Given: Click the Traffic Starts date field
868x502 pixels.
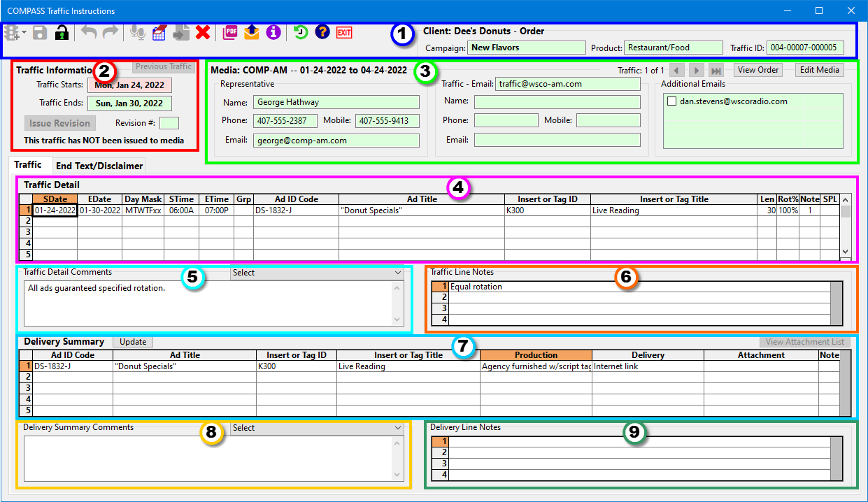Looking at the screenshot, I should (x=129, y=85).
